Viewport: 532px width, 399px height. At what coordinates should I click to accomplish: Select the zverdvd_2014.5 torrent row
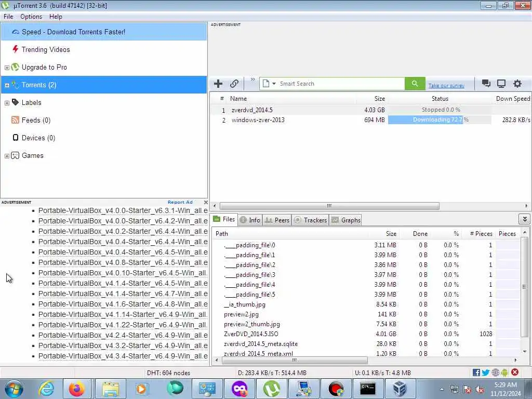370,110
